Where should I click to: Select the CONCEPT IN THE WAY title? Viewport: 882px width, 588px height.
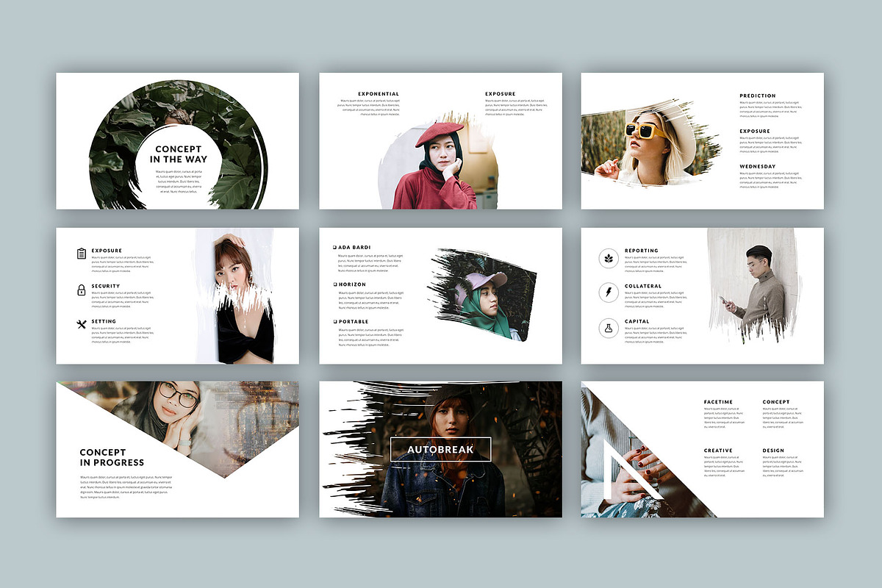[x=179, y=154]
